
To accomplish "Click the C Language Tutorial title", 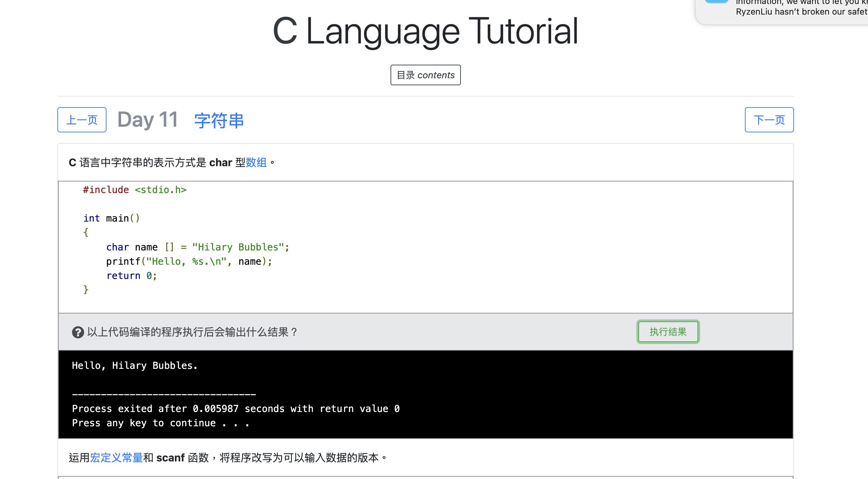I will pos(425,31).
